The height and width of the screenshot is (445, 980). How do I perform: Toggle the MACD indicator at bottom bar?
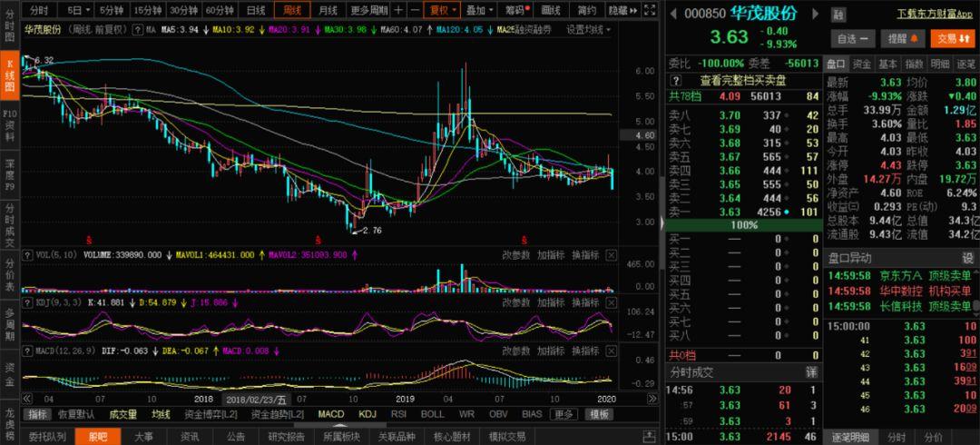pyautogui.click(x=330, y=414)
